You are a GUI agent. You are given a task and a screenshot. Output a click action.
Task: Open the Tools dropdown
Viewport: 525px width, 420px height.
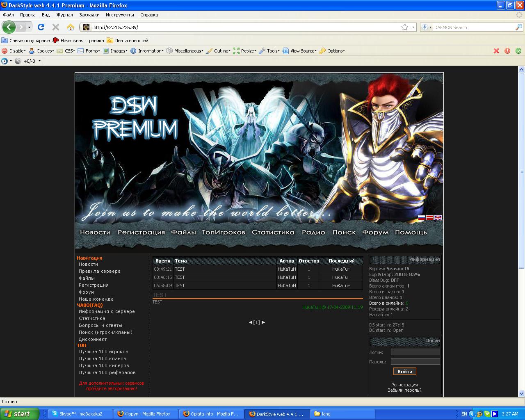(269, 51)
